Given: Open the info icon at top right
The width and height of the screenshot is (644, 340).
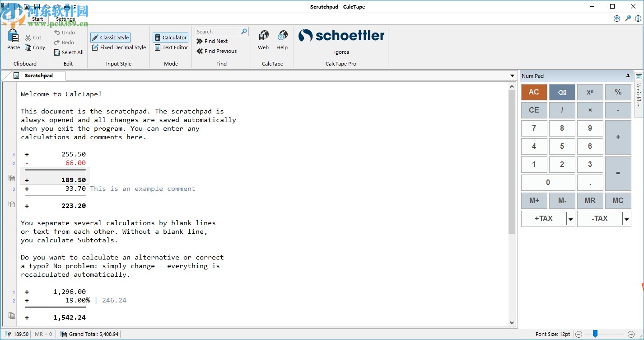Looking at the screenshot, I should click(x=638, y=19).
